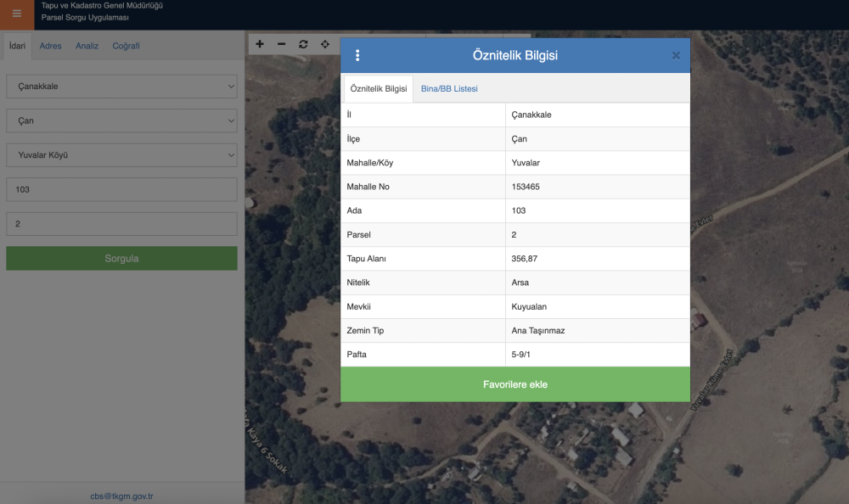Click the Parsel input field containing 2
Image resolution: width=849 pixels, height=504 pixels.
121,224
